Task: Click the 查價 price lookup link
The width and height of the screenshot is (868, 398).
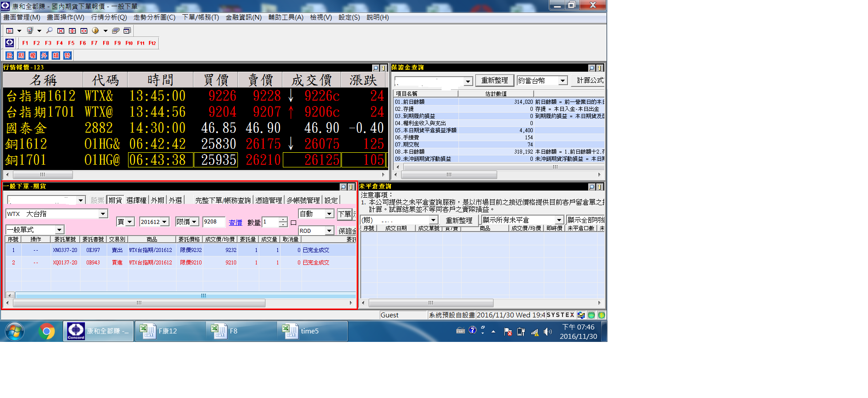Action: pyautogui.click(x=236, y=223)
